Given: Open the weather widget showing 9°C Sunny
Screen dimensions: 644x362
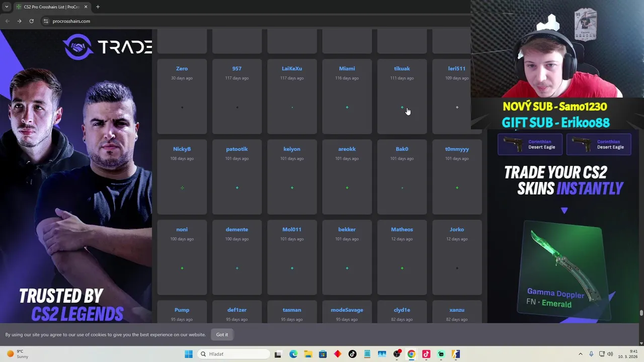Looking at the screenshot, I should coord(18,354).
